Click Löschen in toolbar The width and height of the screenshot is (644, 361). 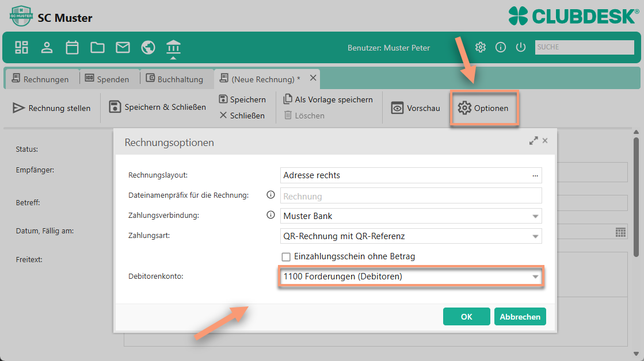coord(304,116)
